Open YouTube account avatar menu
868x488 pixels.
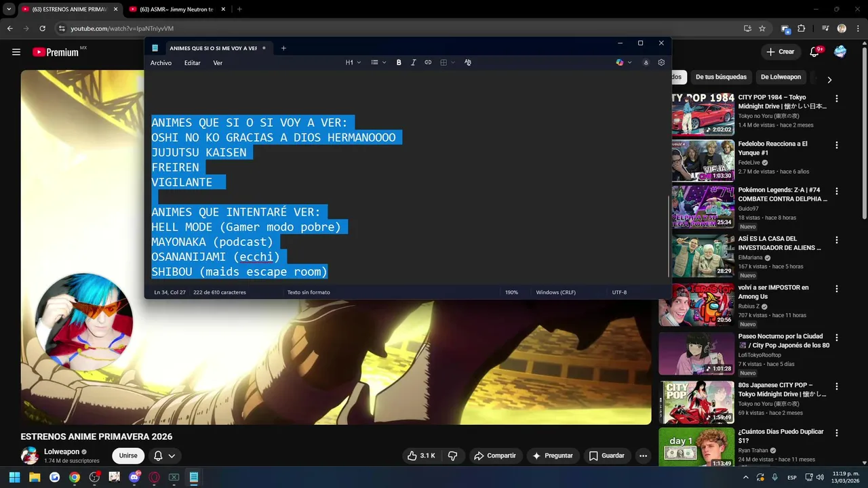point(840,52)
